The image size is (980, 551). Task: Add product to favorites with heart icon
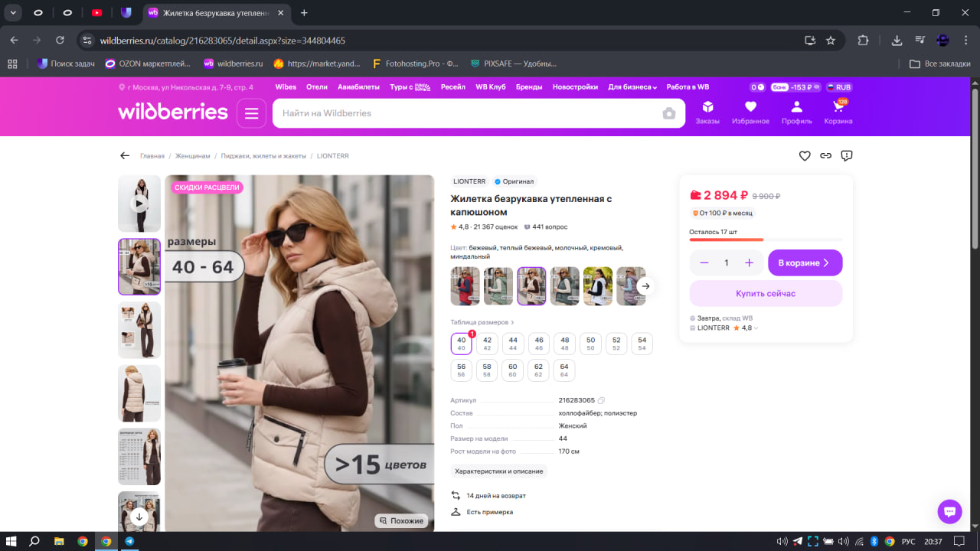[x=805, y=155]
